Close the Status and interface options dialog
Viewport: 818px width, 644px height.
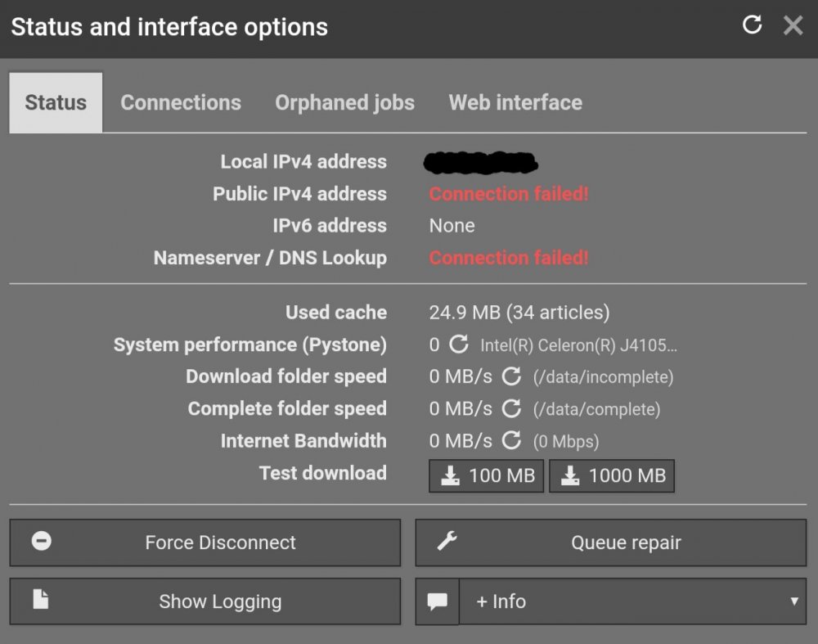point(793,25)
